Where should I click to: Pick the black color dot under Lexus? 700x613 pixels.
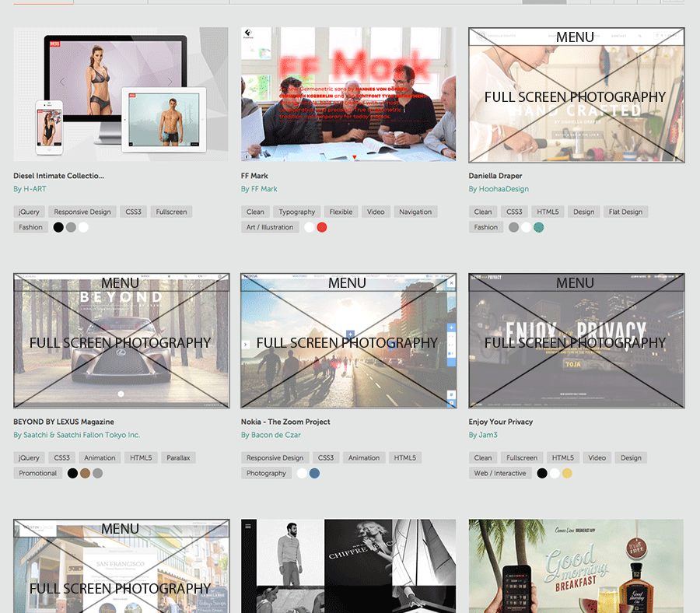tap(72, 473)
